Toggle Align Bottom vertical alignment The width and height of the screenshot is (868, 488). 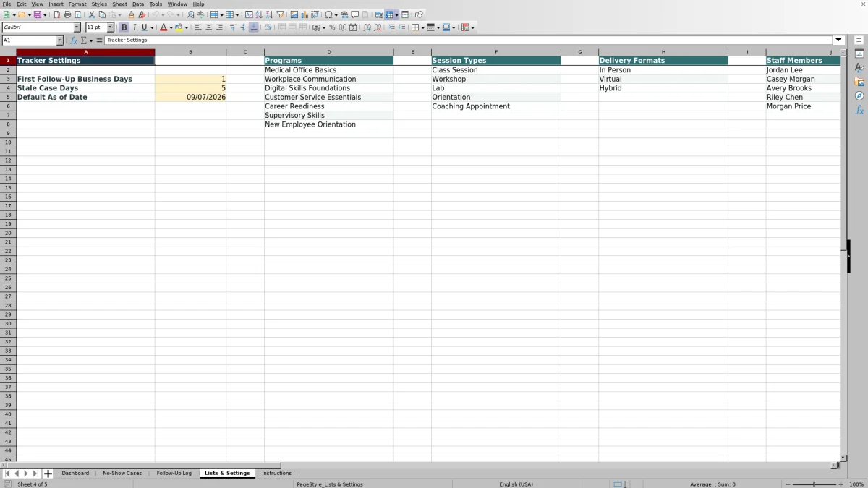[x=253, y=27]
